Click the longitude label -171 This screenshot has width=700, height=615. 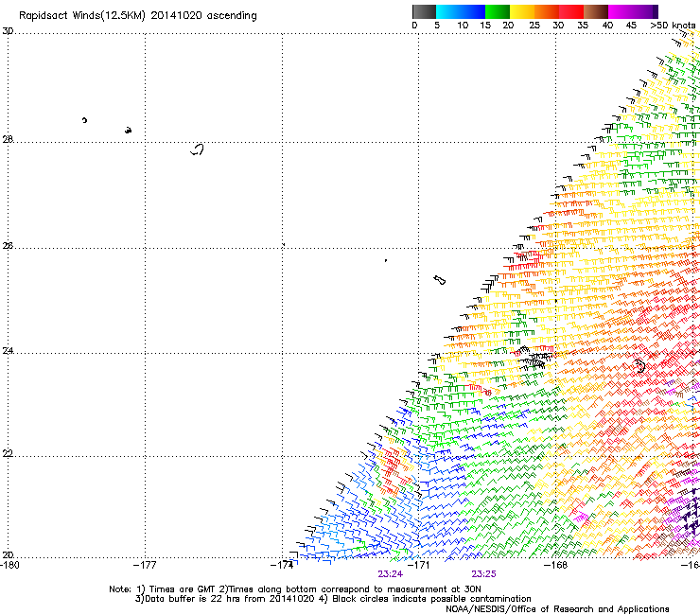(418, 565)
